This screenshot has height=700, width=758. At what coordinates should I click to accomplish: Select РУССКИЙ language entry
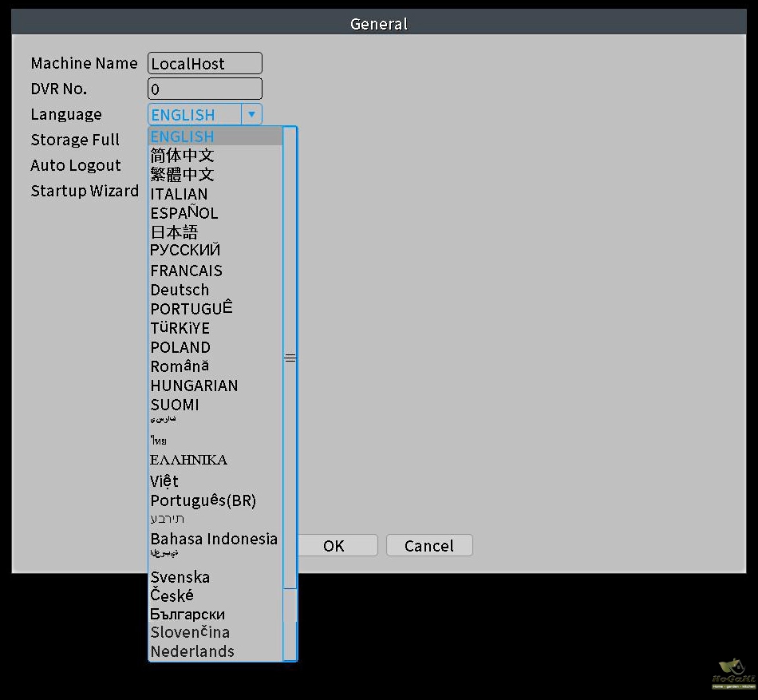[185, 251]
